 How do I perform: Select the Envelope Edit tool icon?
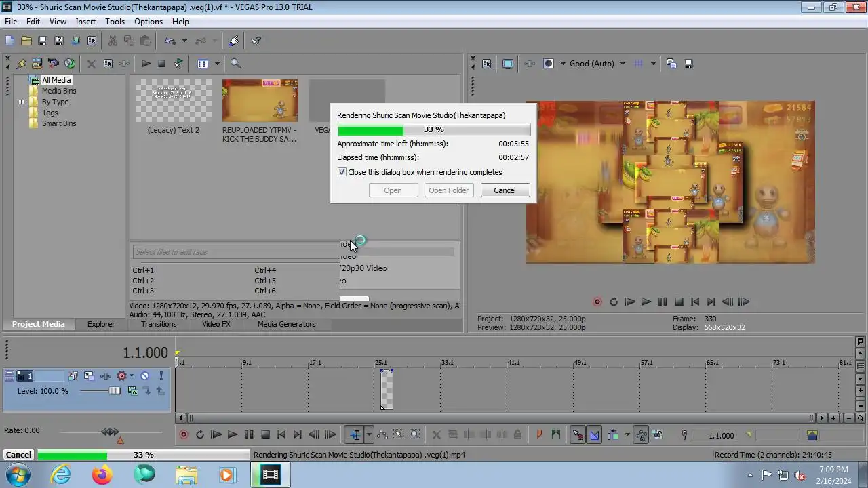coord(382,435)
